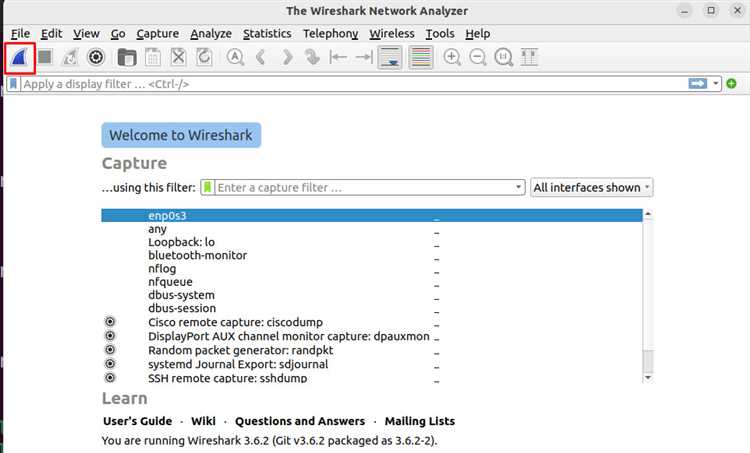
Task: Go to specified packet icon
Action: [312, 57]
